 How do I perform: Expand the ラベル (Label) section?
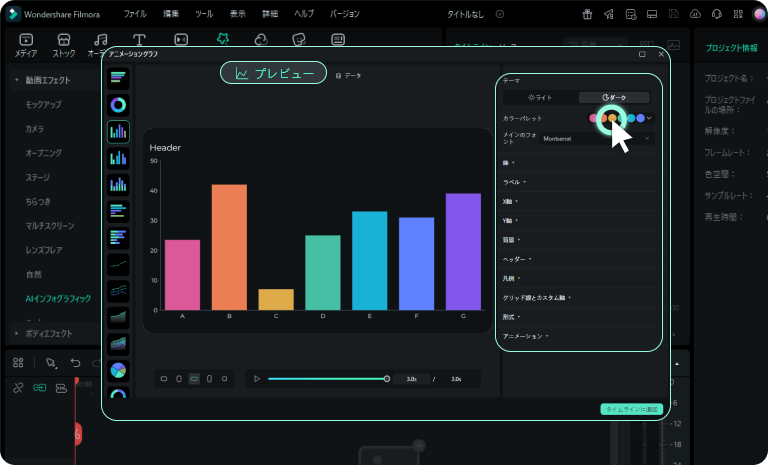(516, 182)
